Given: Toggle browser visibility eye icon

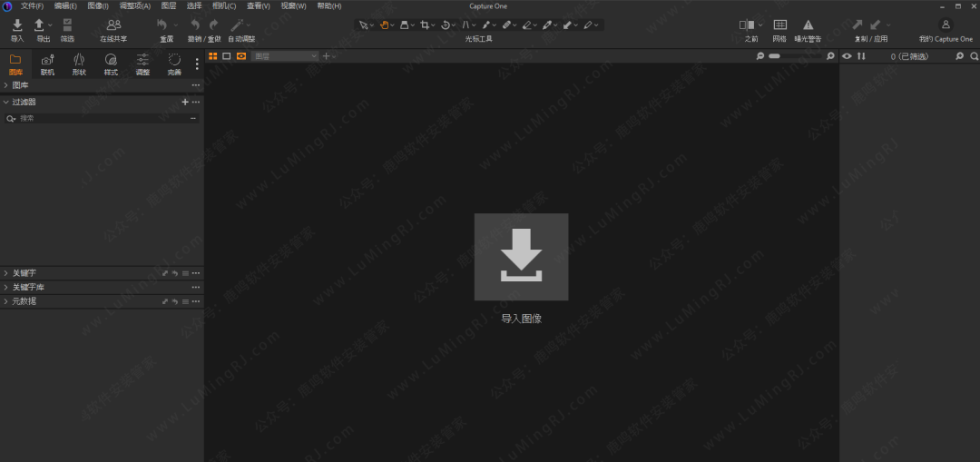Looking at the screenshot, I should 847,56.
